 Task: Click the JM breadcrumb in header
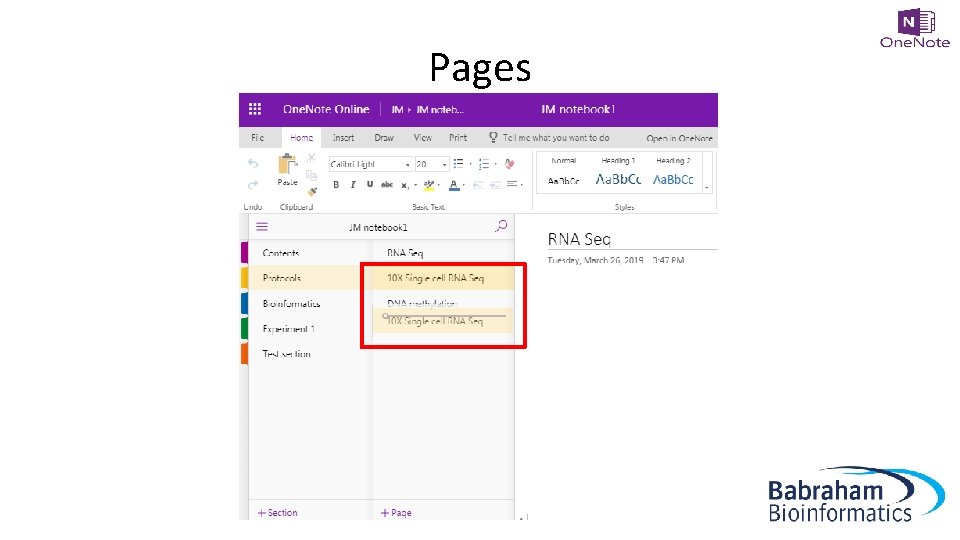397,110
